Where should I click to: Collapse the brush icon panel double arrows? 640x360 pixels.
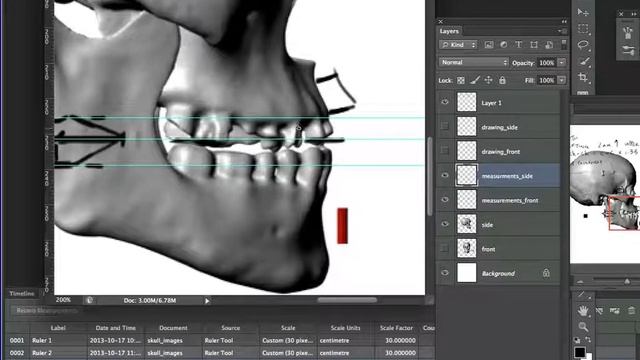[x=634, y=14]
